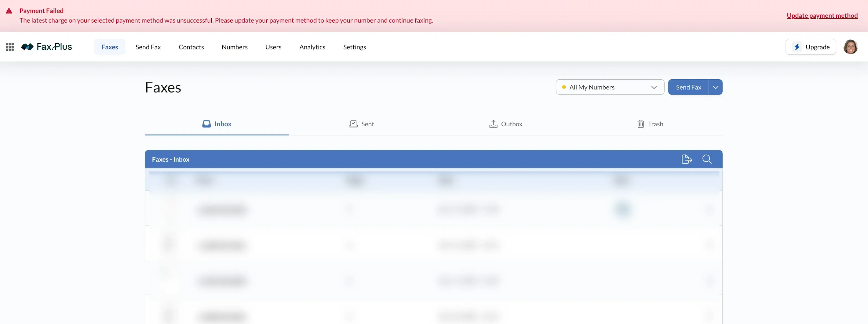The image size is (868, 324).
Task: Open the Numbers navigation item
Action: [235, 47]
